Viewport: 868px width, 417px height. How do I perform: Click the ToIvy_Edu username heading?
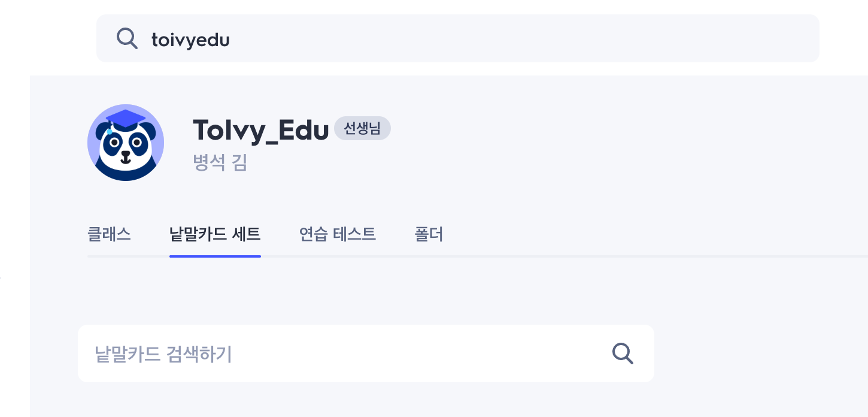260,130
